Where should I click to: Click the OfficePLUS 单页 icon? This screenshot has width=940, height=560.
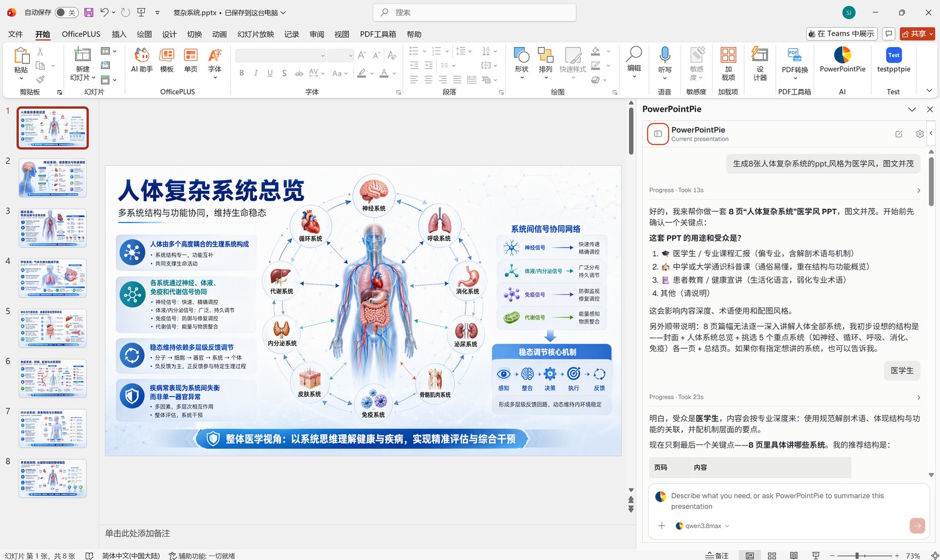[x=191, y=60]
